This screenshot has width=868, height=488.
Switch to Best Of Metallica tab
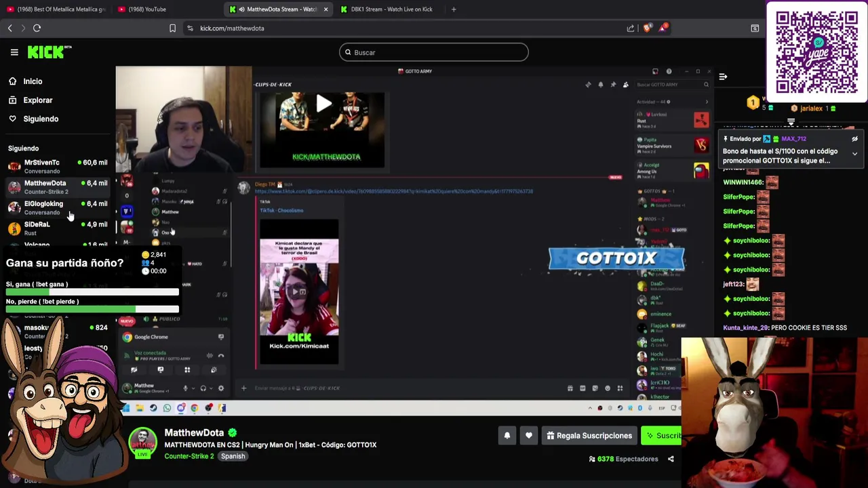56,9
